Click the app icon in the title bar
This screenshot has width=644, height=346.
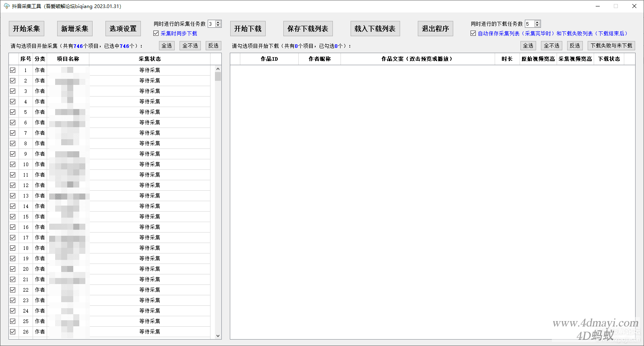(6, 6)
